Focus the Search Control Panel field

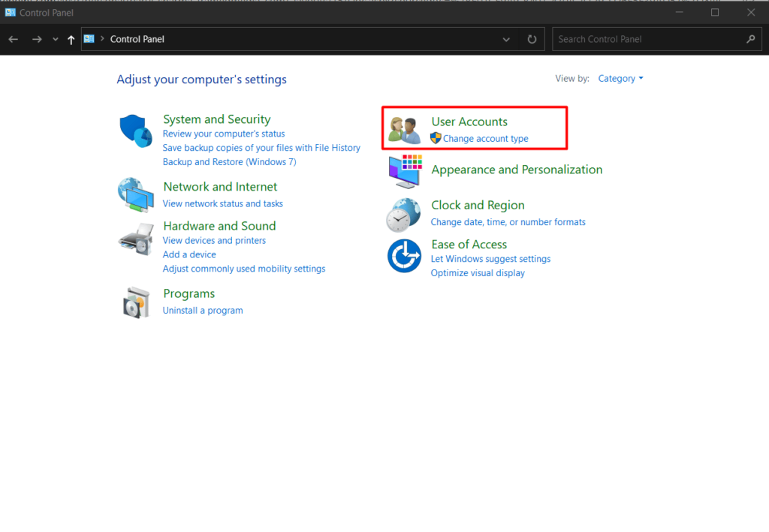coord(656,39)
